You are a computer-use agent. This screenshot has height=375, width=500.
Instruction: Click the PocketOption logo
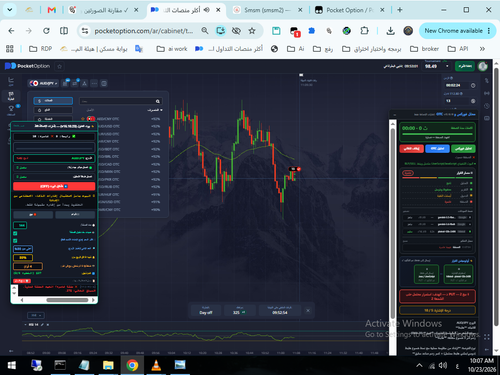click(x=27, y=66)
